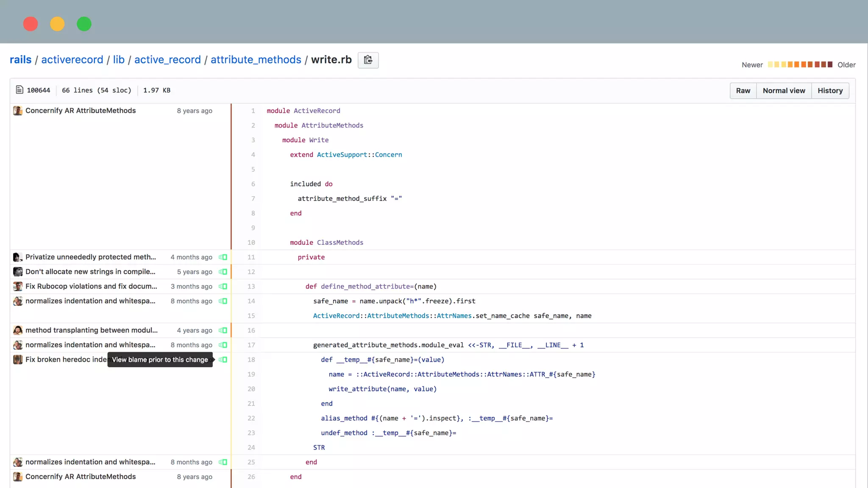The width and height of the screenshot is (868, 488).
Task: Open file History
Action: [x=830, y=91]
